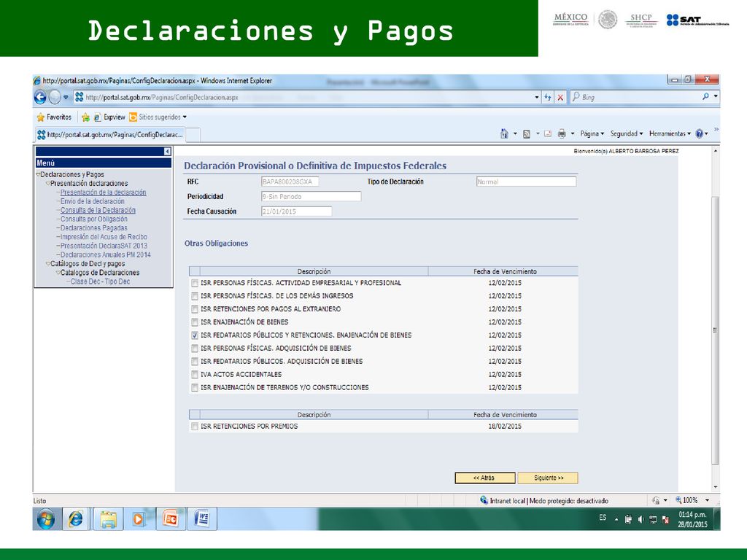Image resolution: width=747 pixels, height=560 pixels.
Task: Check ISR Personas Físicas Actividad Empresarial y Profesional
Action: [x=194, y=284]
